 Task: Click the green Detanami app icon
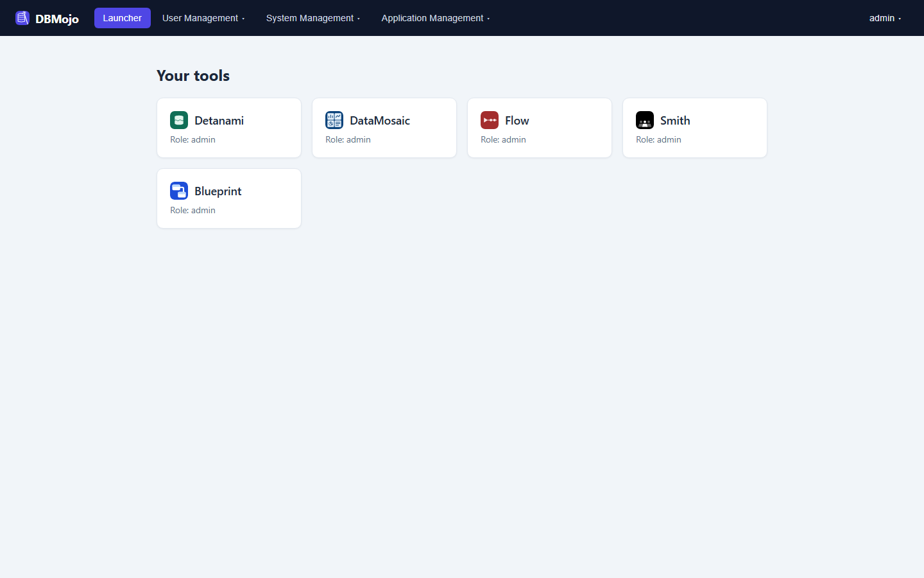coord(179,120)
